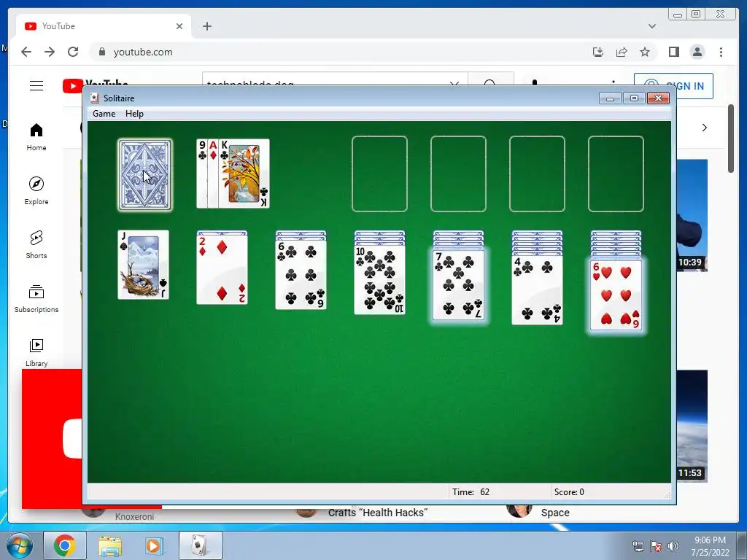The width and height of the screenshot is (747, 560).
Task: Close the YouTube tab
Action: coord(179,26)
